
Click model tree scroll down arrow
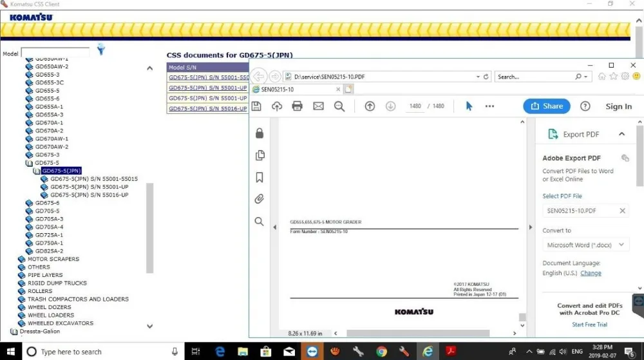coord(149,326)
